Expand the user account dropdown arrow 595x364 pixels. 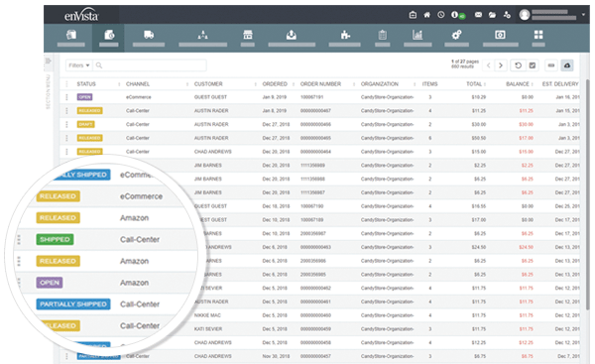point(583,15)
